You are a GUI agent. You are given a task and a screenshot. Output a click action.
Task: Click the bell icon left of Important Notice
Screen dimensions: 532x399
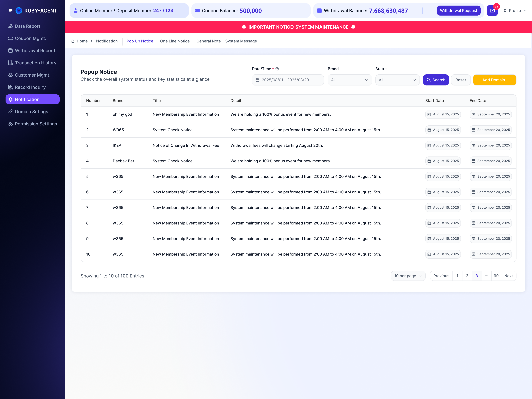[x=244, y=27]
